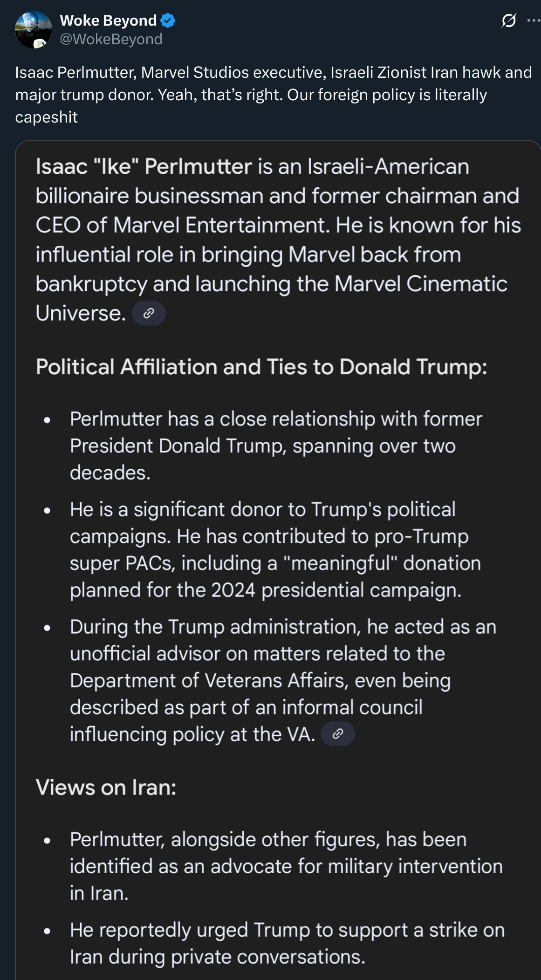
Task: Select the bullet about urging a strike on Iran
Action: (x=288, y=943)
